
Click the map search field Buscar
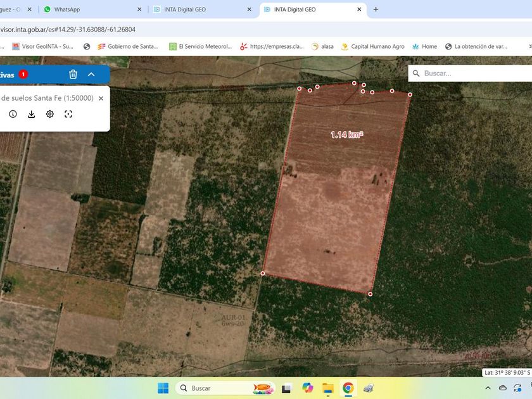(x=475, y=73)
